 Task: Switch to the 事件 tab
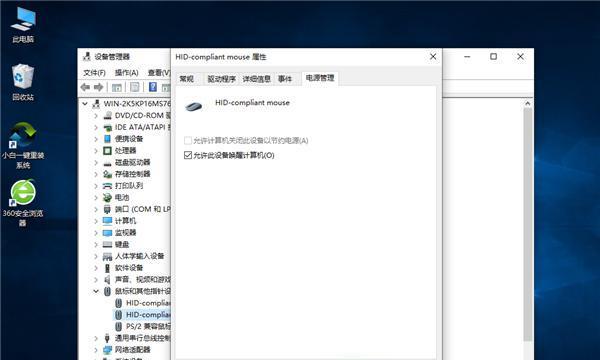[x=285, y=79]
